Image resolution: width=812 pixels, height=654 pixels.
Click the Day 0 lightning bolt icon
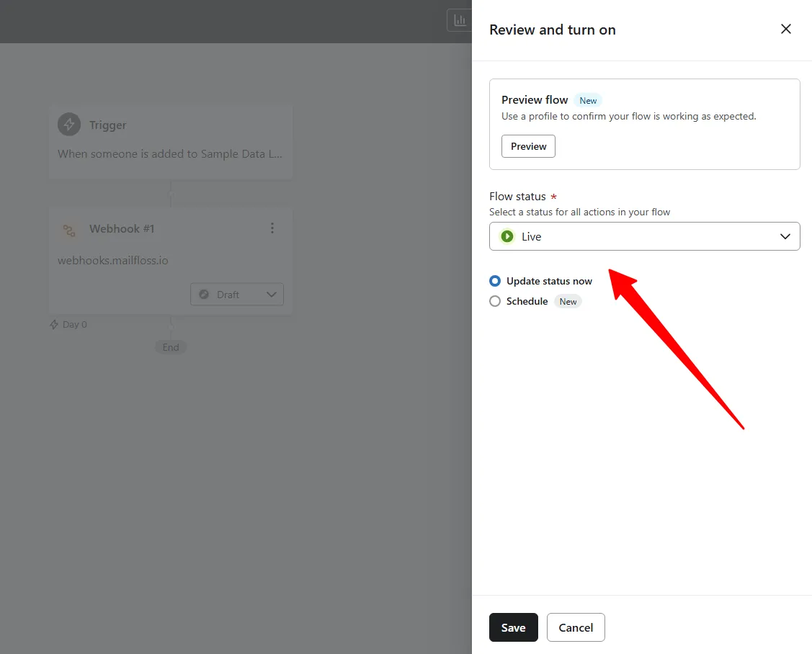tap(54, 325)
